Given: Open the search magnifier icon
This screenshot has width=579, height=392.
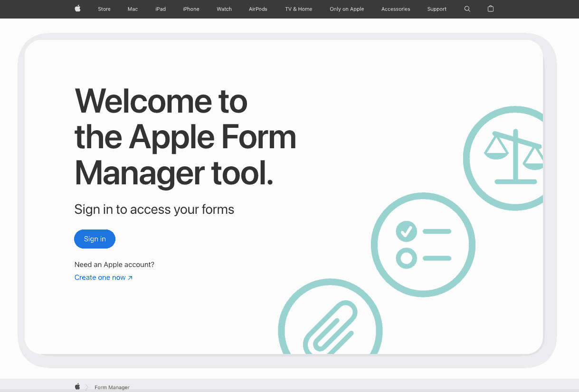Looking at the screenshot, I should [467, 9].
